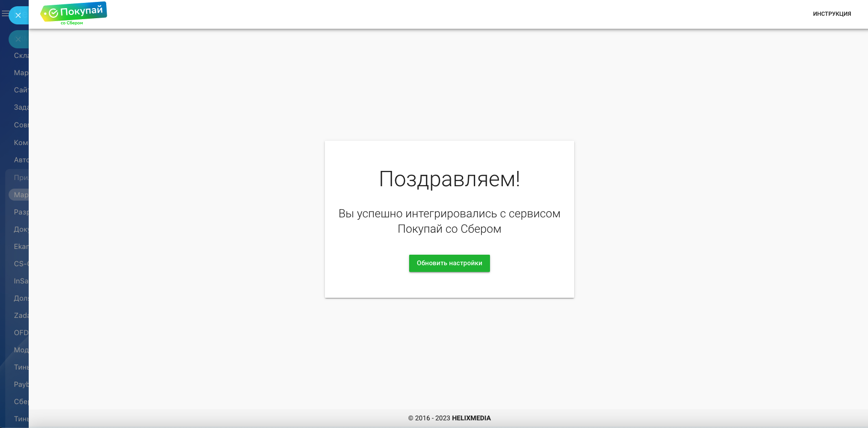Click the green Обновить настройки button
The height and width of the screenshot is (428, 868).
click(449, 263)
